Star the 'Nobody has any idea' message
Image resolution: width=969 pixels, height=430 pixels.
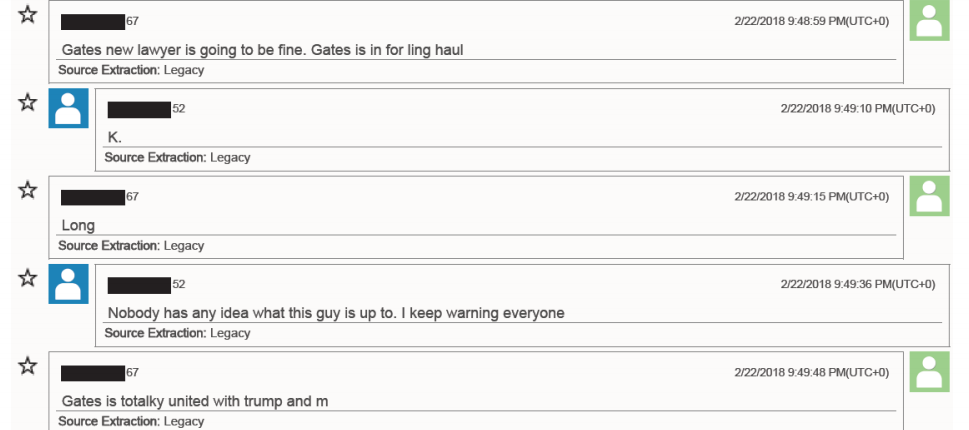(27, 277)
